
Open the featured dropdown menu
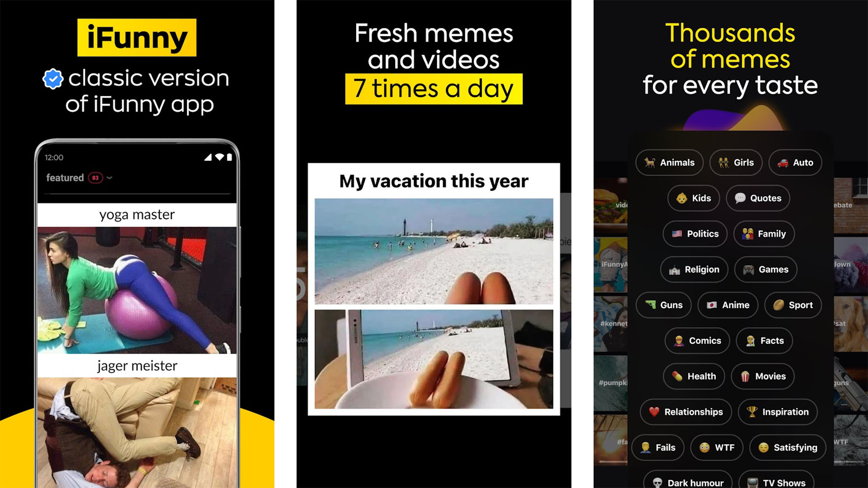110,177
